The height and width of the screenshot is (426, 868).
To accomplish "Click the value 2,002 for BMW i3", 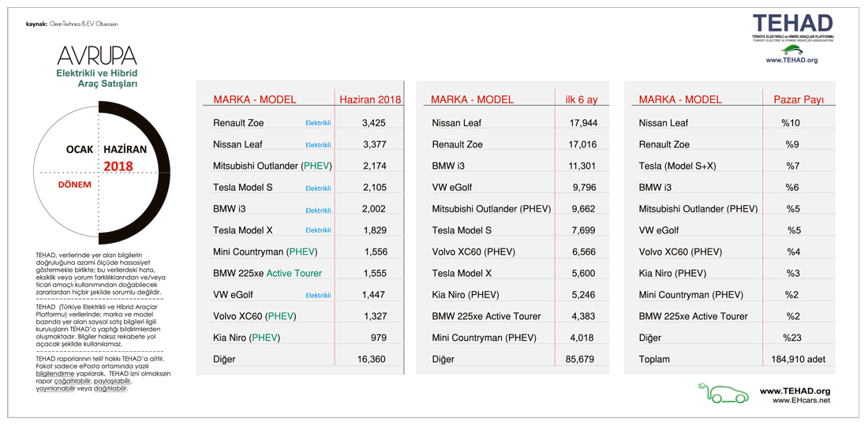I will click(374, 209).
